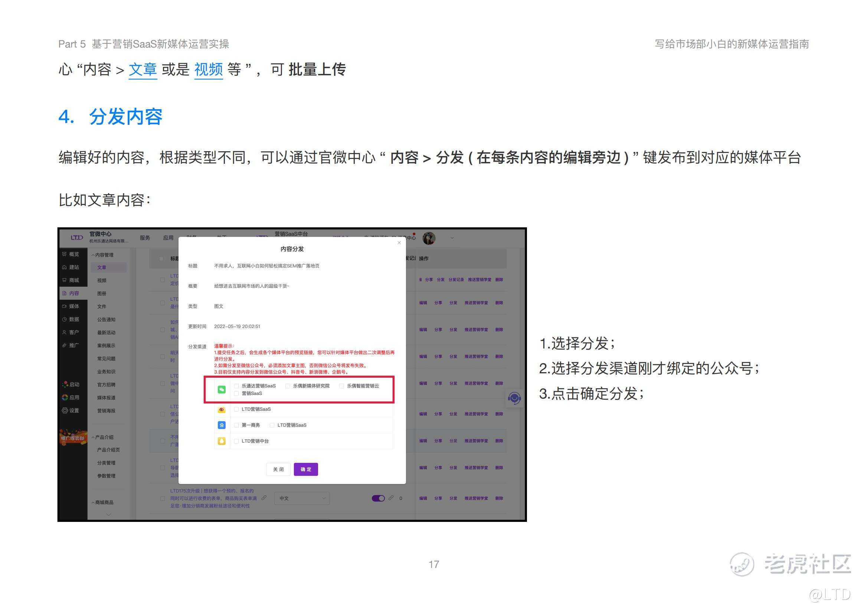Select 视频 in the content submenu
Screen dimensions: 868x614
pyautogui.click(x=102, y=280)
